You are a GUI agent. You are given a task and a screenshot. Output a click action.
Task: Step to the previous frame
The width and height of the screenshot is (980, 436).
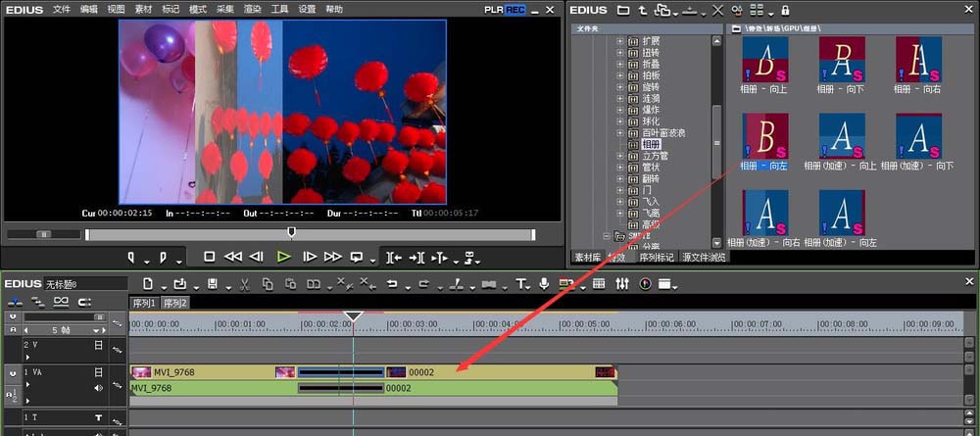(256, 257)
